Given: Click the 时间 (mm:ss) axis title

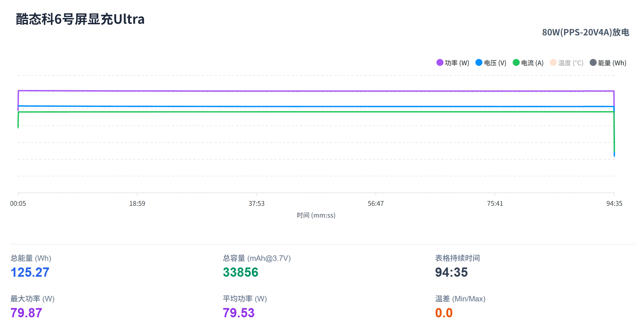Looking at the screenshot, I should [316, 215].
